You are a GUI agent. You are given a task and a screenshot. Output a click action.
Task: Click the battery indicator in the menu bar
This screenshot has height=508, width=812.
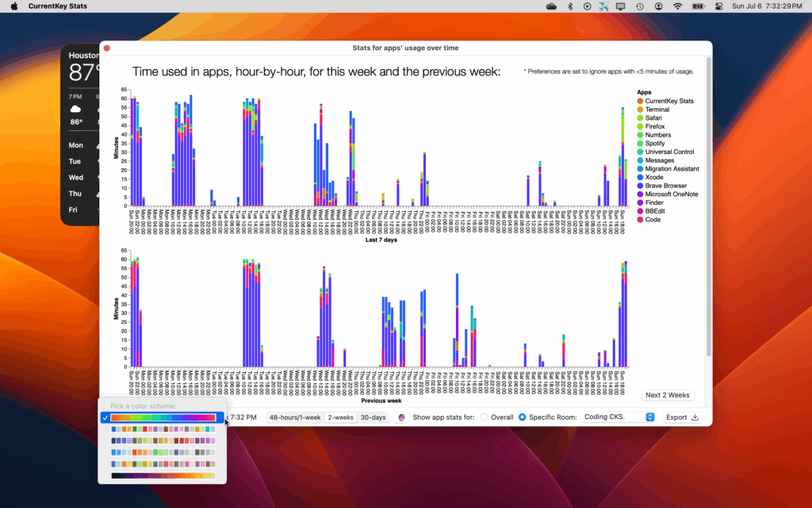tap(698, 6)
